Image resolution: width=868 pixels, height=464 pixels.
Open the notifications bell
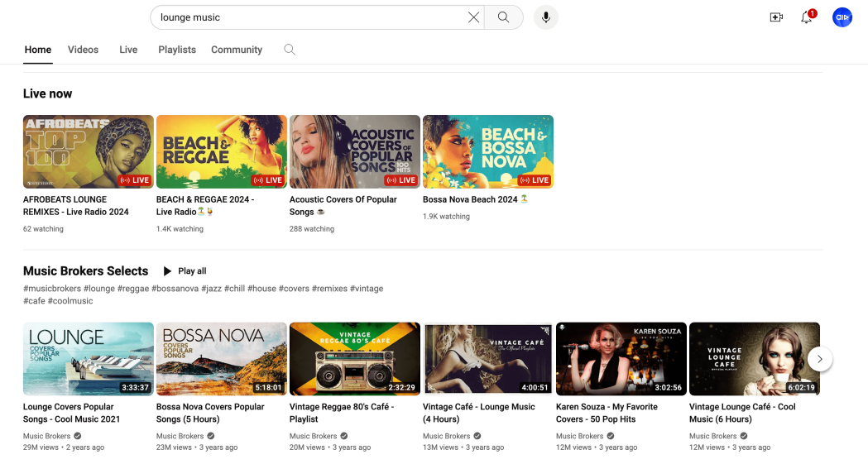pos(807,17)
